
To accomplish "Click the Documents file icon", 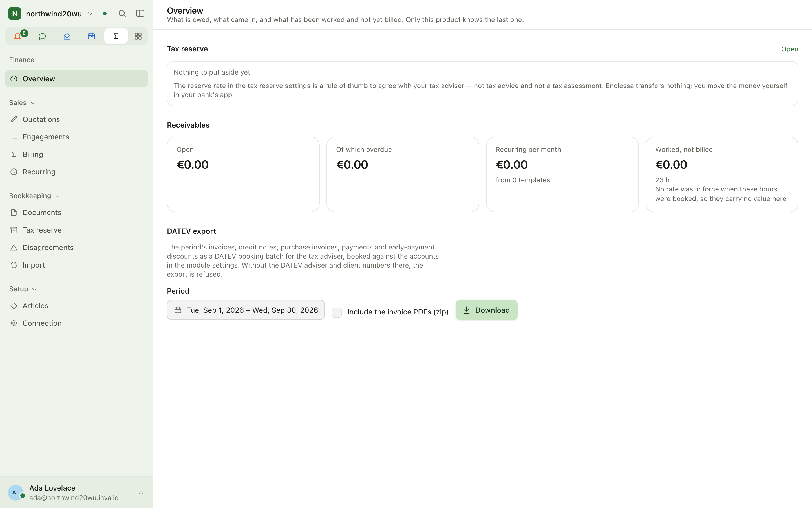I will tap(14, 212).
